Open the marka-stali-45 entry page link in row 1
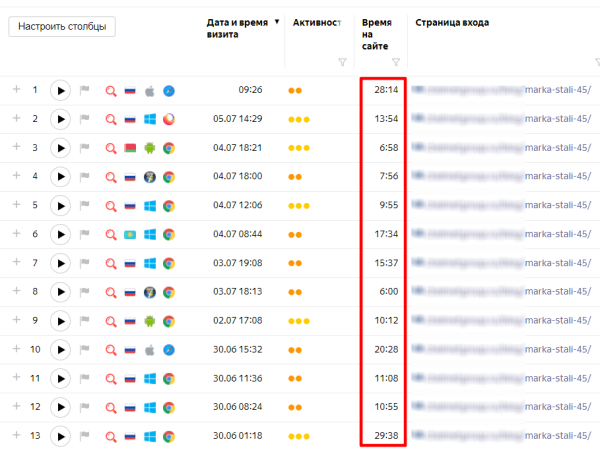This screenshot has height=450, width=600. click(501, 90)
